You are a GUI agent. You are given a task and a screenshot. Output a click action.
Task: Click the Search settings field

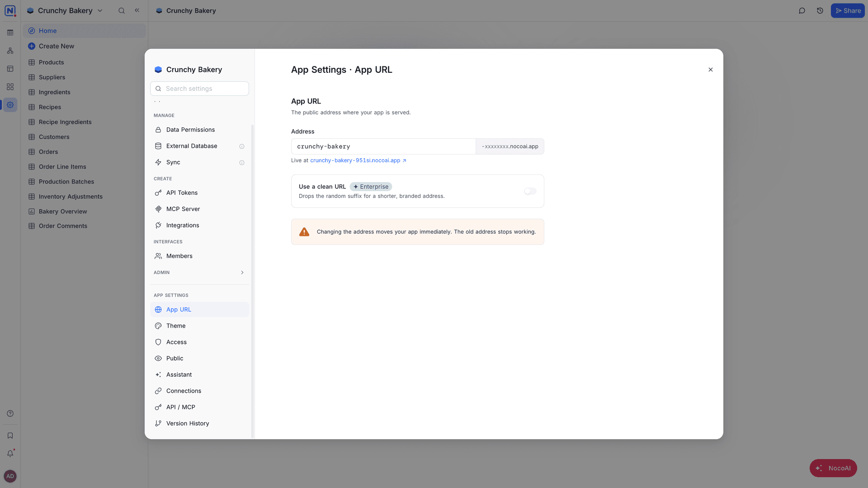(199, 89)
